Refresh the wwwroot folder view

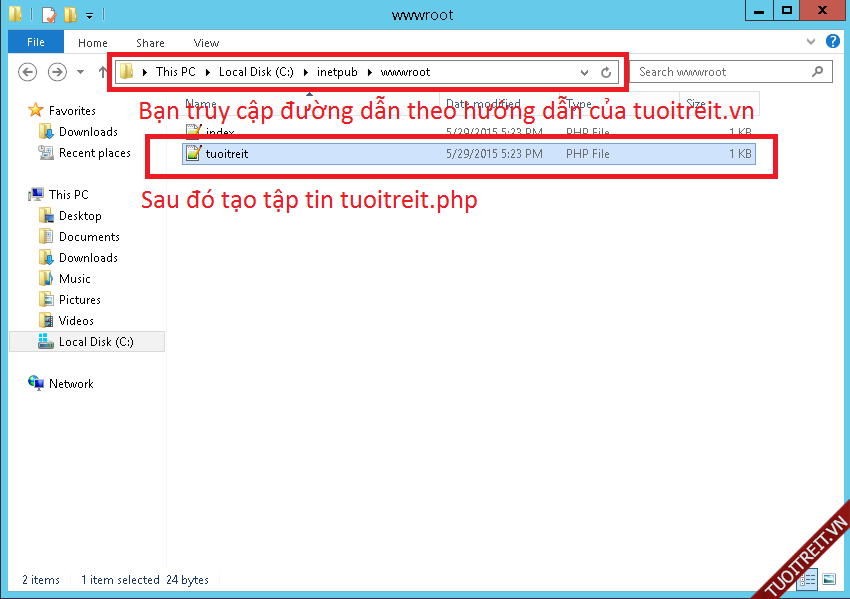[606, 72]
